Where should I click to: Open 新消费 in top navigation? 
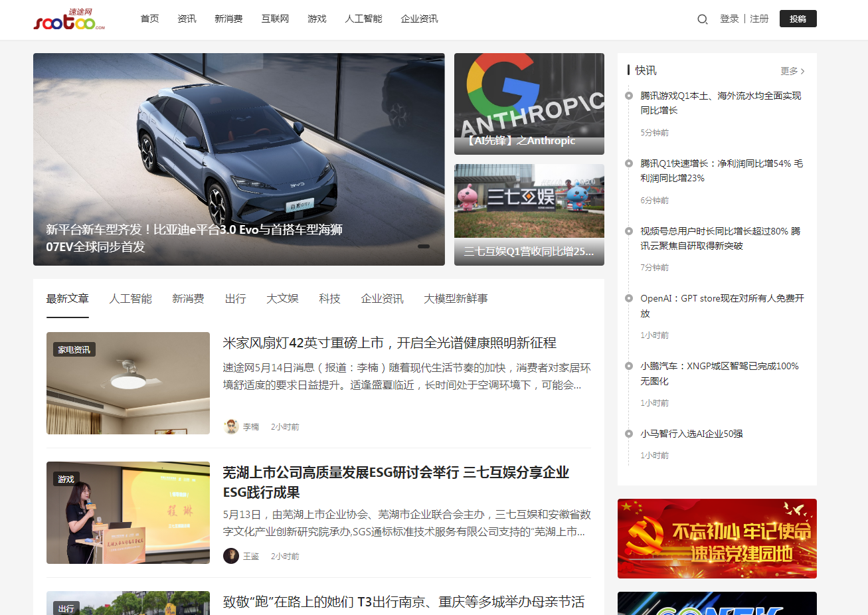pyautogui.click(x=228, y=19)
